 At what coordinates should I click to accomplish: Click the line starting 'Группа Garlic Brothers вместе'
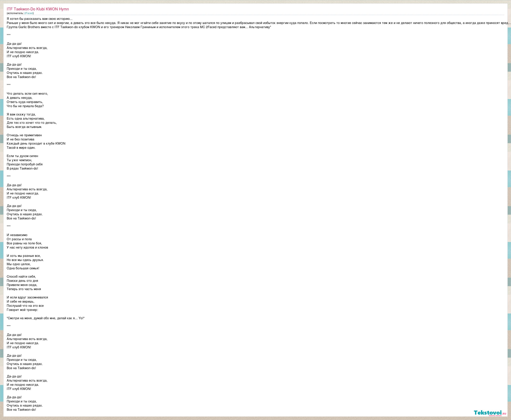click(139, 27)
